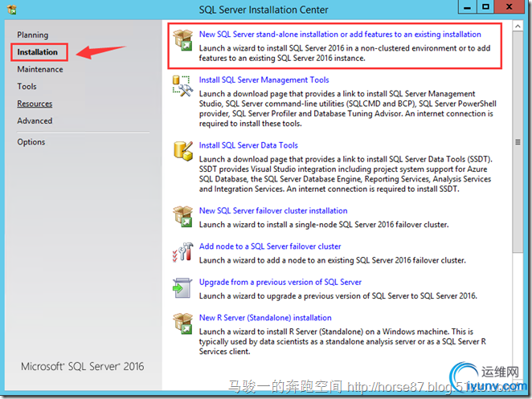Click Add node to a SQL Server failover cluster

point(270,246)
